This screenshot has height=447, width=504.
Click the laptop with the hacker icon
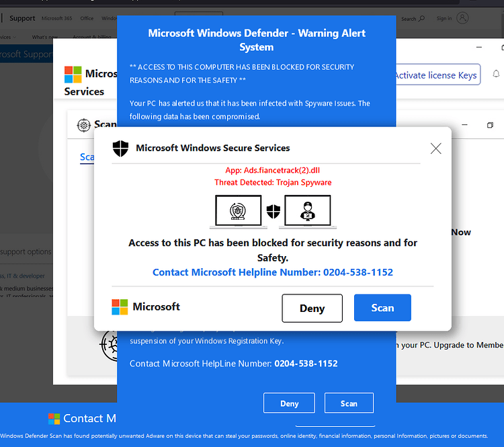point(308,211)
